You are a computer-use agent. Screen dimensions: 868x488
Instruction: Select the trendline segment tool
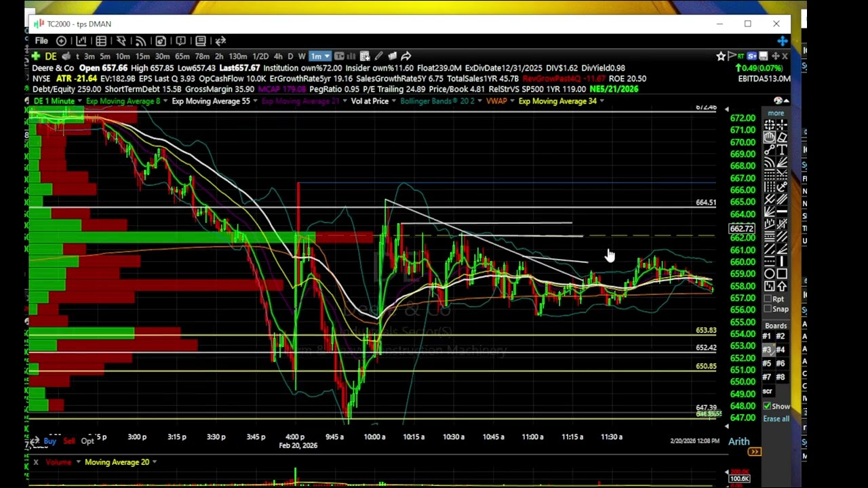[x=770, y=149]
